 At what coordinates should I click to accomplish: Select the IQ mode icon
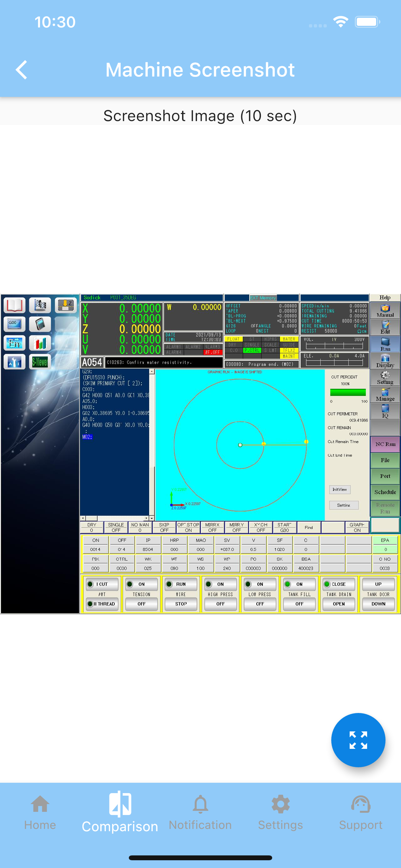(x=385, y=411)
